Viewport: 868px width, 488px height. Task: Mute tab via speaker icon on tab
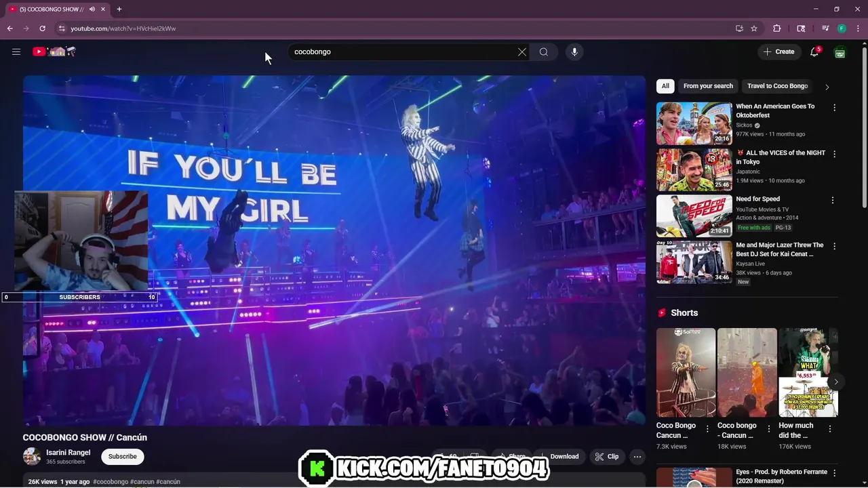(92, 9)
